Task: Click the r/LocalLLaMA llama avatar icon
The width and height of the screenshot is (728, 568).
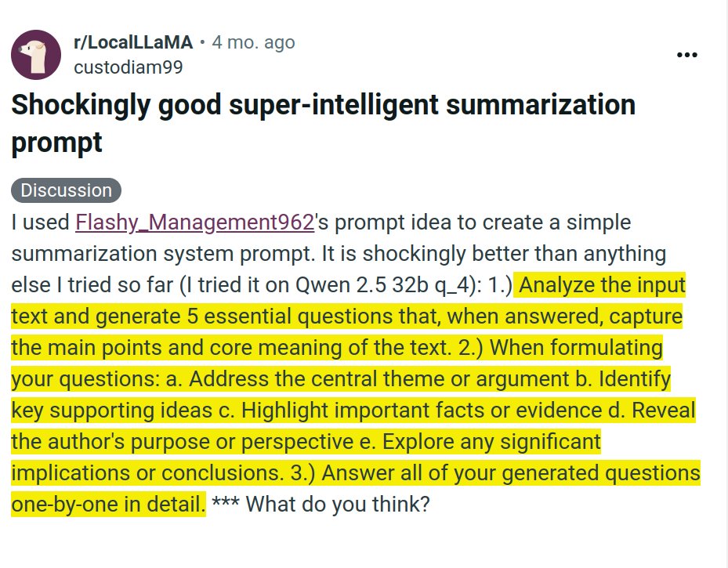Action: pyautogui.click(x=36, y=55)
